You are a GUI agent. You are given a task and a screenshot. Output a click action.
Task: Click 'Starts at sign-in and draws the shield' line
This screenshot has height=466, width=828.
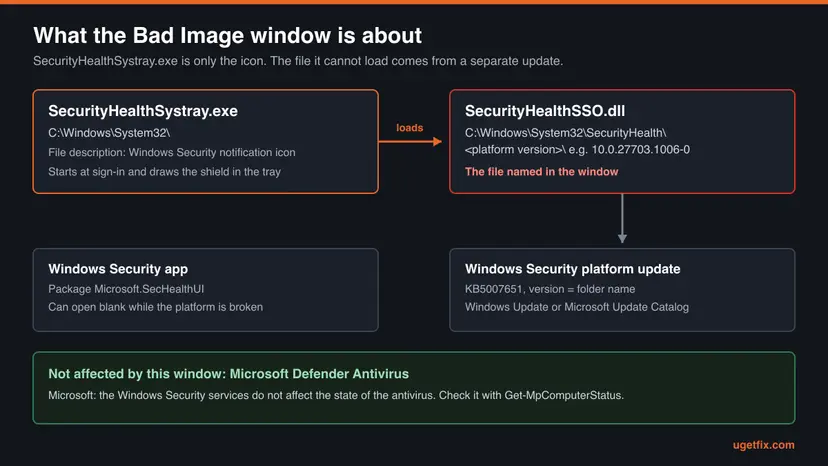(164, 172)
